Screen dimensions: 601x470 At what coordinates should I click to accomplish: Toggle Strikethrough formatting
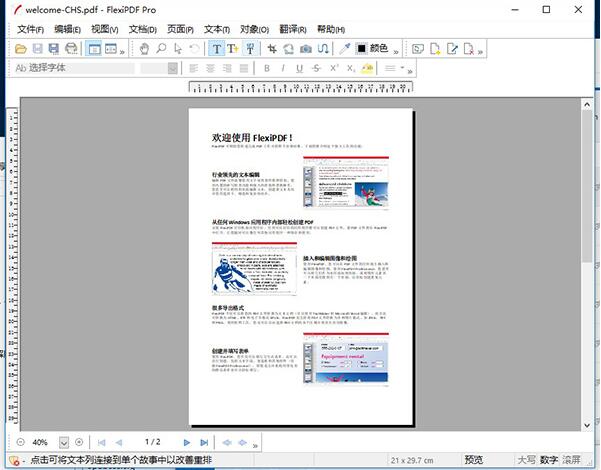(x=316, y=68)
